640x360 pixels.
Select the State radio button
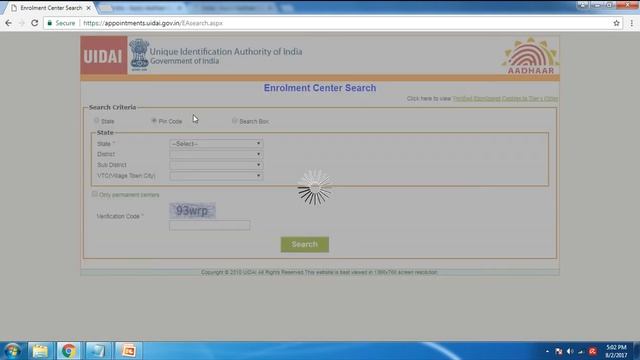[96, 120]
